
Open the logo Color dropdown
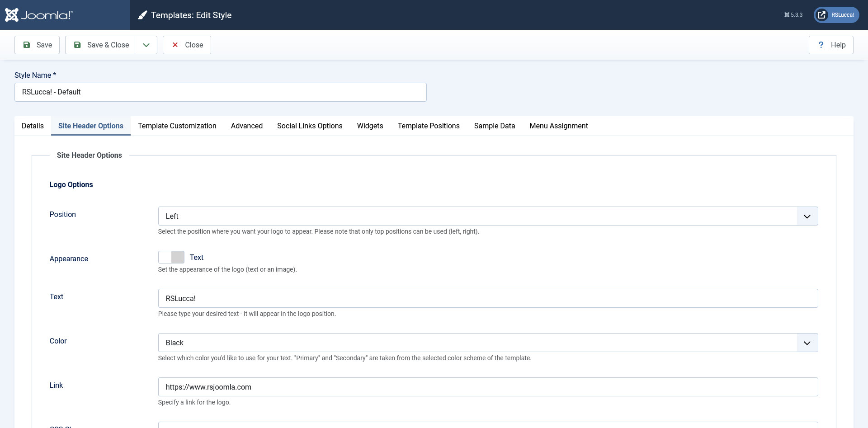point(488,343)
